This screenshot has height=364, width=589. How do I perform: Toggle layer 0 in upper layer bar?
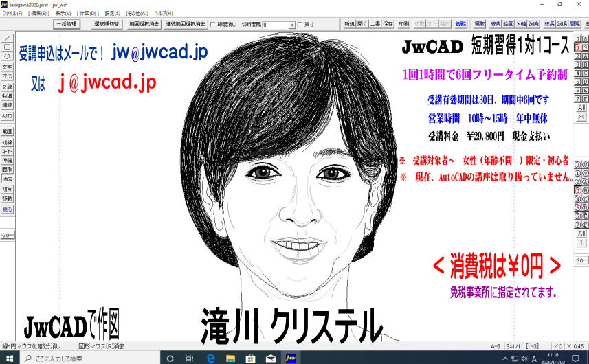[578, 38]
